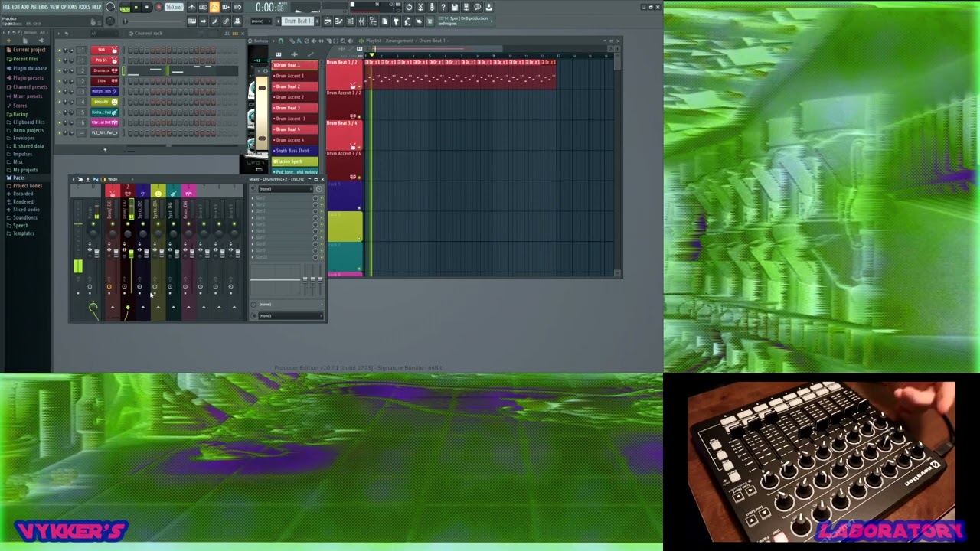Viewport: 980px width, 551px height.
Task: Select the playlist zoom magnifier tool
Action: coord(343,41)
